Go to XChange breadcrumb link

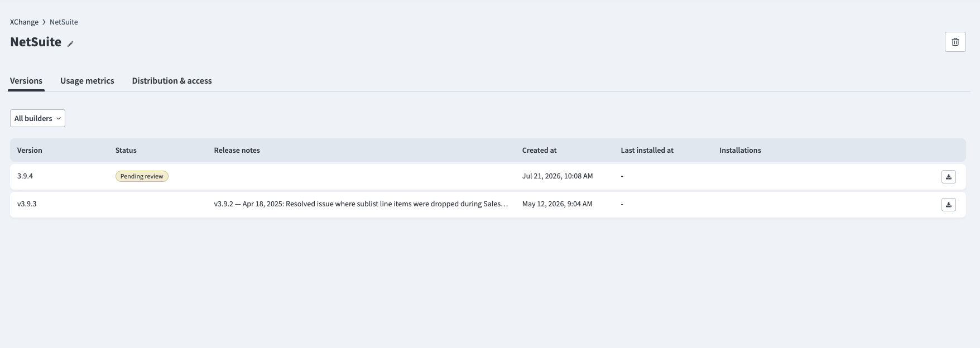[24, 22]
